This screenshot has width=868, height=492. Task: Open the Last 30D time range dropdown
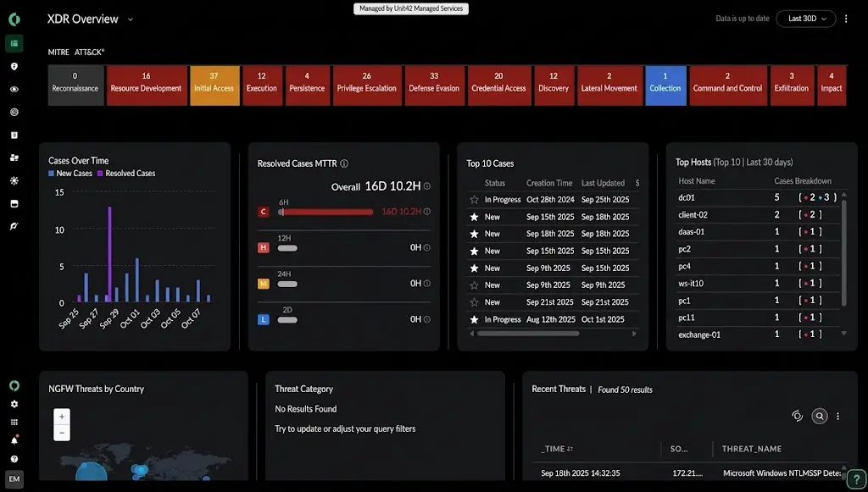806,19
